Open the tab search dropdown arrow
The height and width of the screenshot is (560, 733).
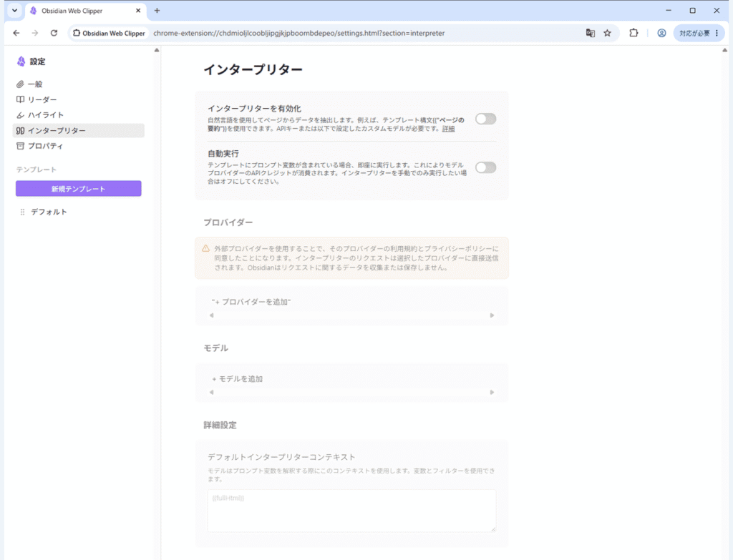click(14, 10)
